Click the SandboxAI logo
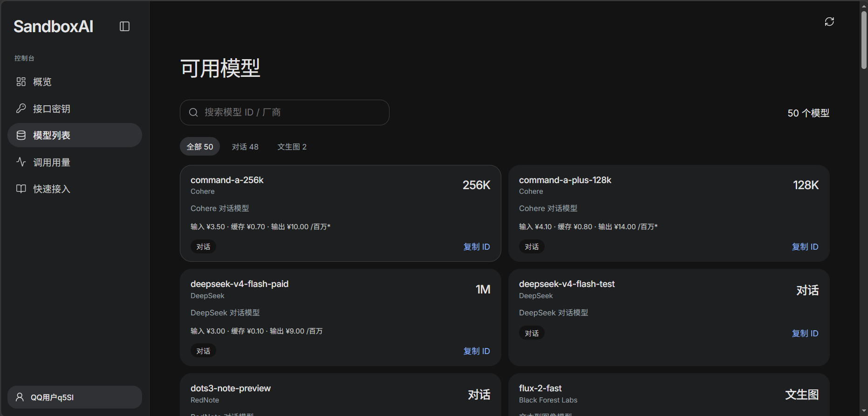 54,27
